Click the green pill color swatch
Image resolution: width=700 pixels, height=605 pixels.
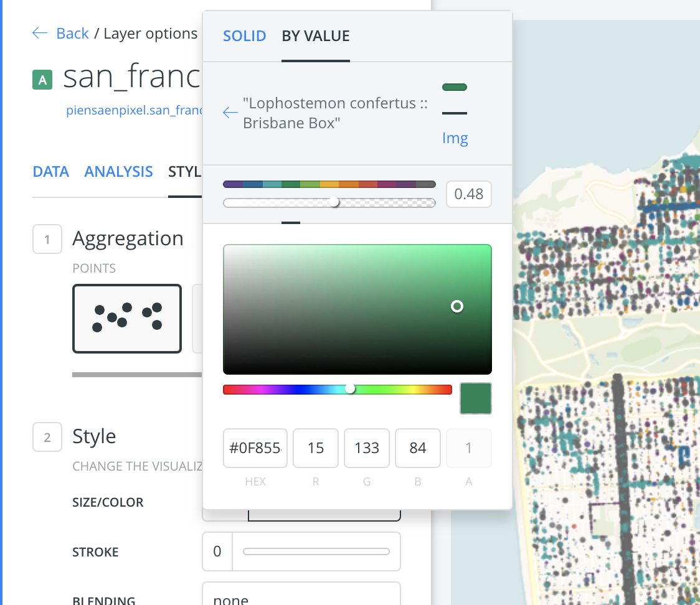point(455,87)
